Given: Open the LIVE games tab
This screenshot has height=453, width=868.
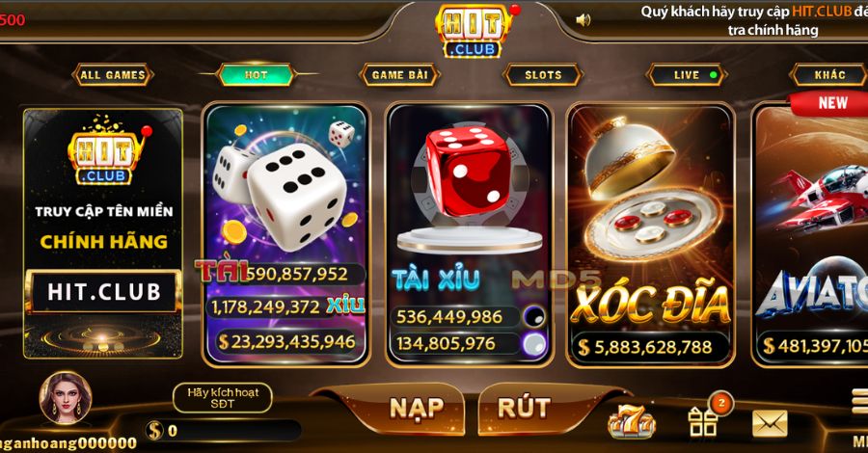Looking at the screenshot, I should click(687, 74).
